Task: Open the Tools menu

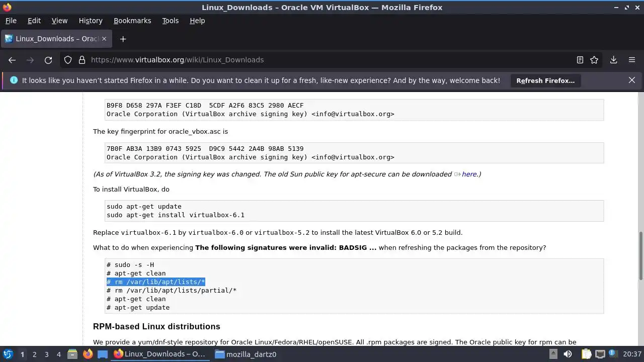Action: coord(170,21)
